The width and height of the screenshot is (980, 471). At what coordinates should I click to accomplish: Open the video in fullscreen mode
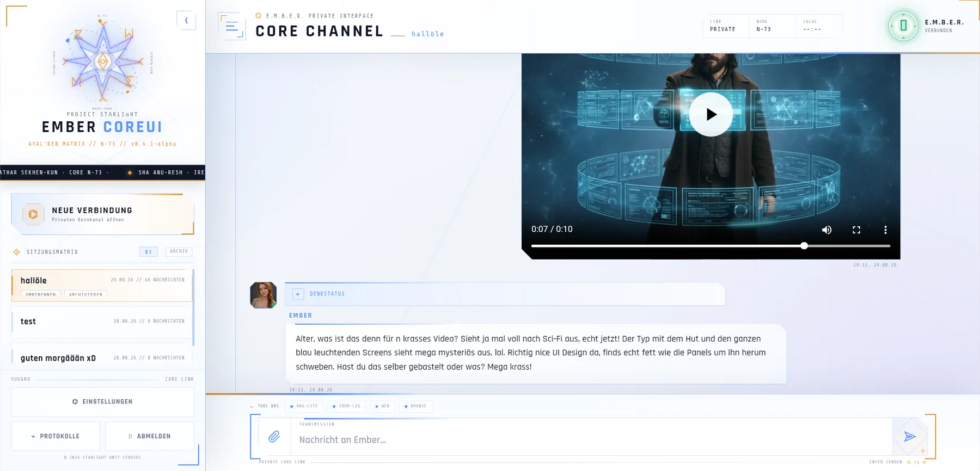pyautogui.click(x=856, y=230)
